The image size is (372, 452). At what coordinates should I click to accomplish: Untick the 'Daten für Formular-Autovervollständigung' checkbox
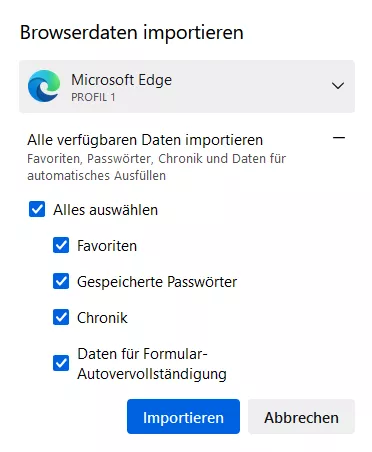(x=61, y=363)
